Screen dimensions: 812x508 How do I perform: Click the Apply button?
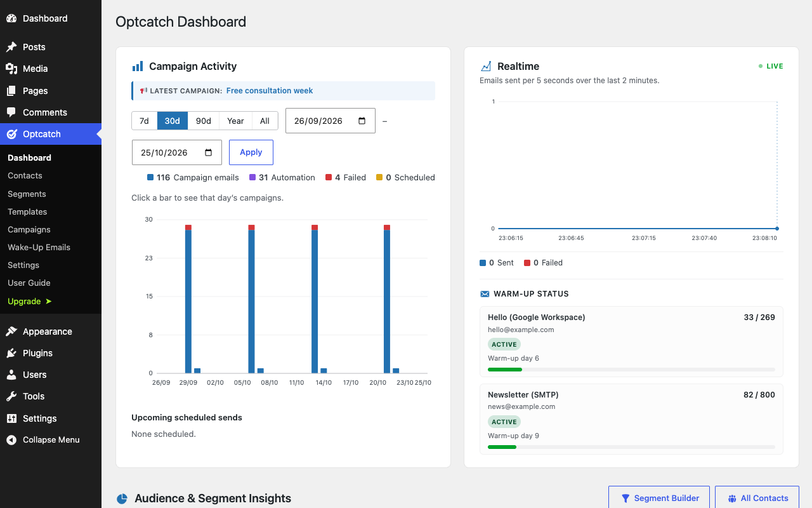click(251, 152)
